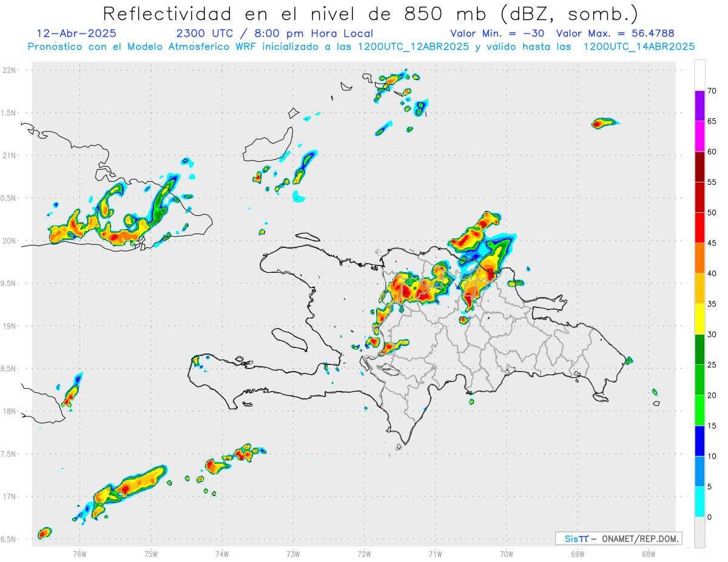Click the latitude label '20N'
728x562 pixels.
coord(10,241)
